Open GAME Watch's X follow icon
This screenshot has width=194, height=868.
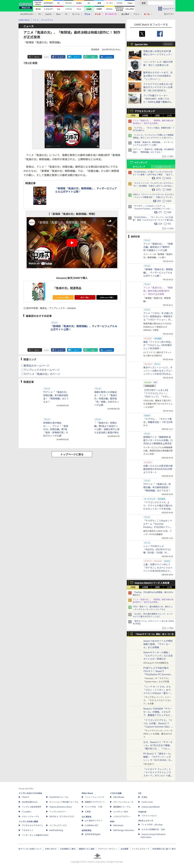[x=142, y=34]
